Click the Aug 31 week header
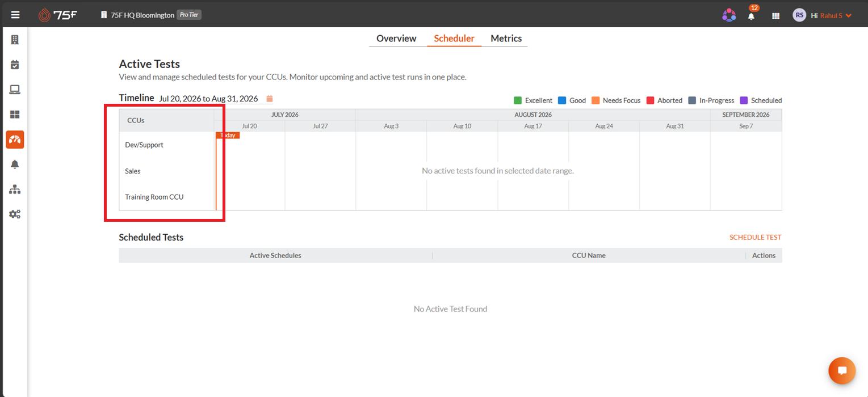 (x=675, y=126)
